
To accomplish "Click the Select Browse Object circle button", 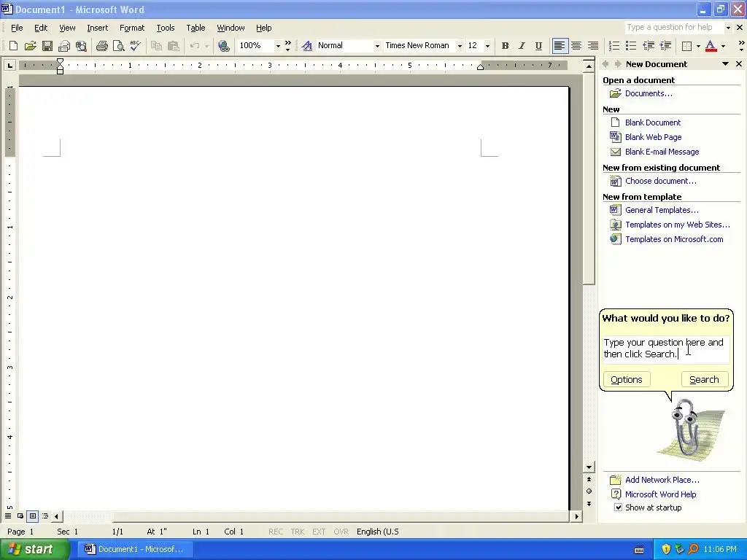I will 589,491.
